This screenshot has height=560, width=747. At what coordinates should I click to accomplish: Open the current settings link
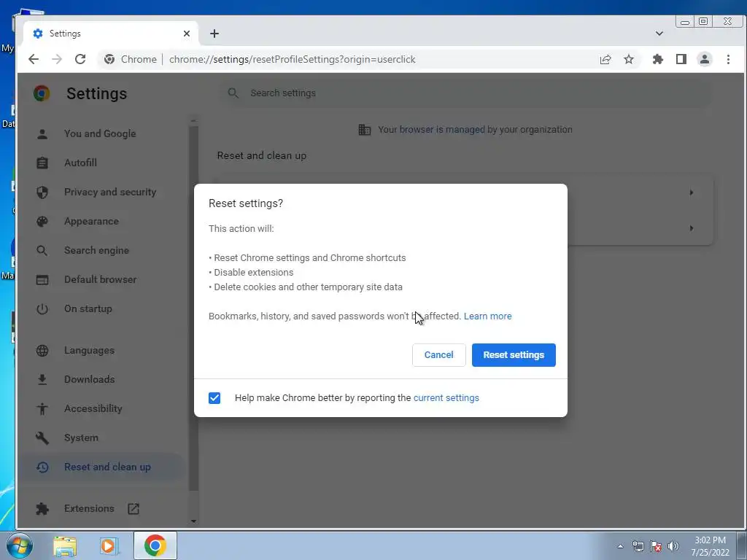click(446, 397)
